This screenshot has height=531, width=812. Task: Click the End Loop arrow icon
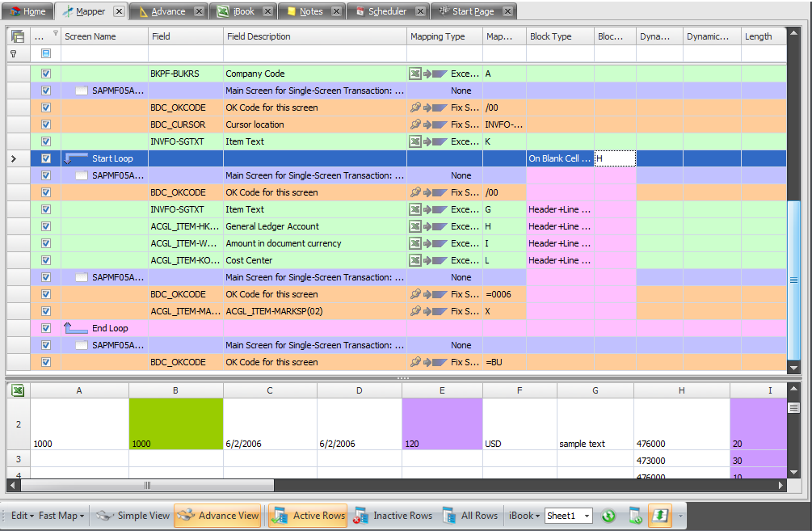point(76,328)
